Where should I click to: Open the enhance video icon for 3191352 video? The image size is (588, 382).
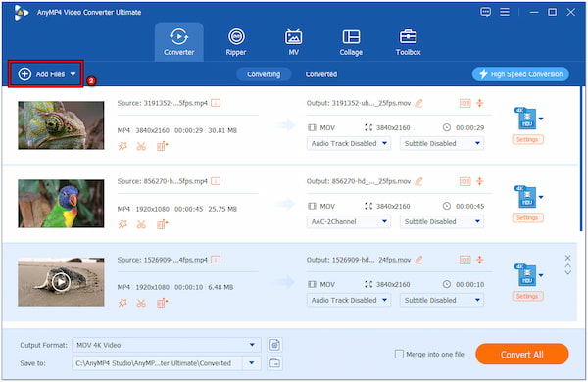point(162,146)
